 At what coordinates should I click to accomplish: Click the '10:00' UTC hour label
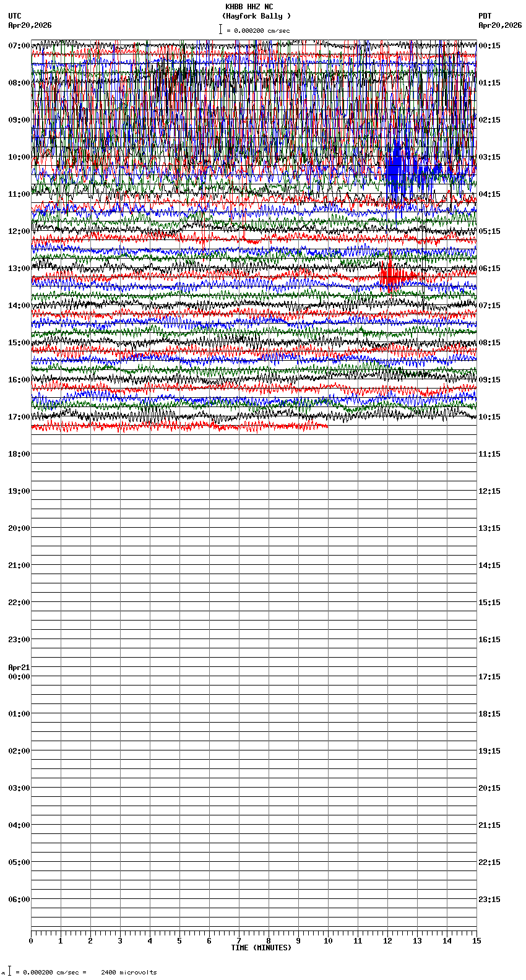19,157
